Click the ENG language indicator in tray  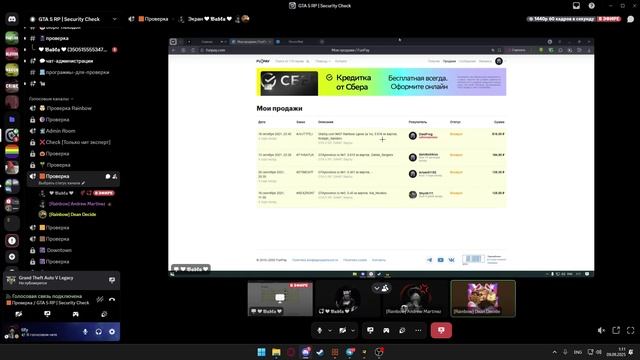(x=578, y=352)
